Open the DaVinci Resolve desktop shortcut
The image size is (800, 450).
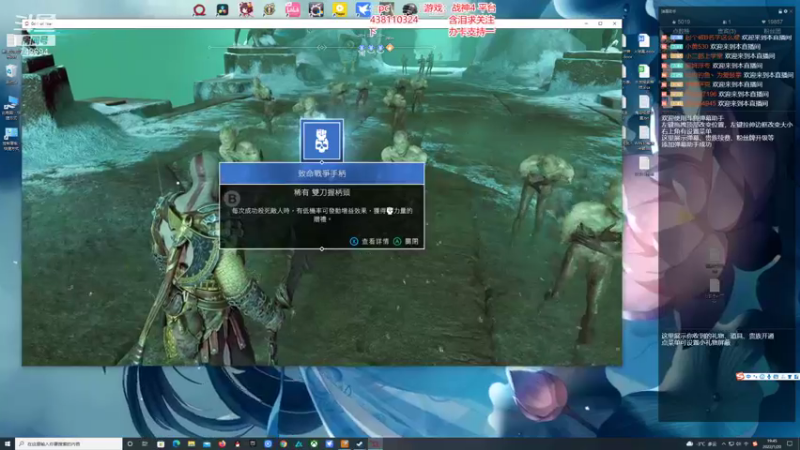(x=222, y=10)
